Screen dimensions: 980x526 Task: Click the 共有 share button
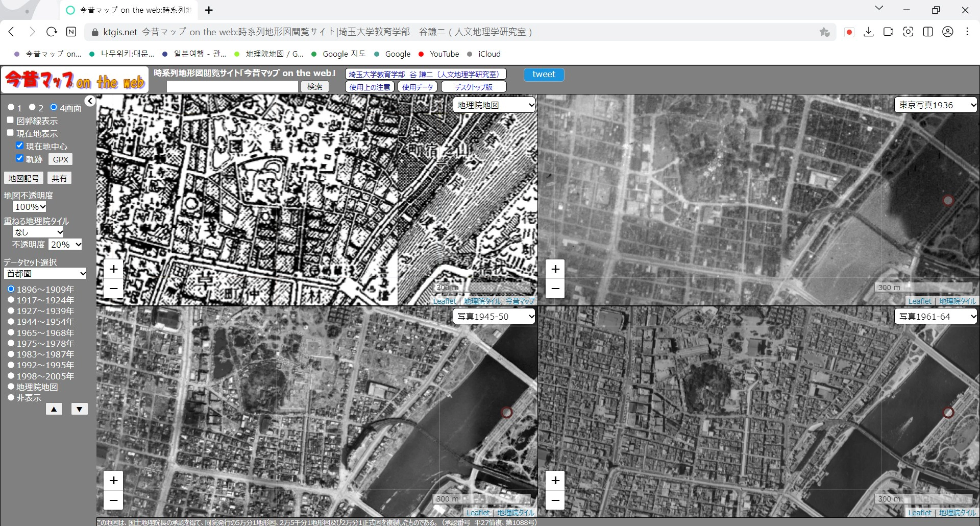click(59, 178)
